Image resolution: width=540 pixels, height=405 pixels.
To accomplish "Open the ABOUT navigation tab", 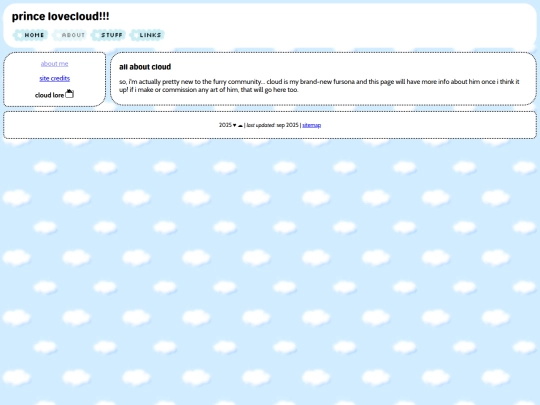I will [x=69, y=35].
